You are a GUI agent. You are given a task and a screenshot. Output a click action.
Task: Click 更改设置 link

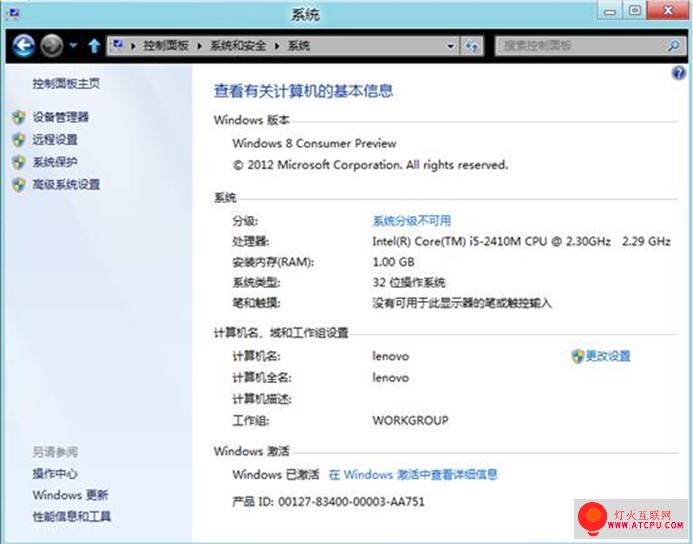(608, 356)
